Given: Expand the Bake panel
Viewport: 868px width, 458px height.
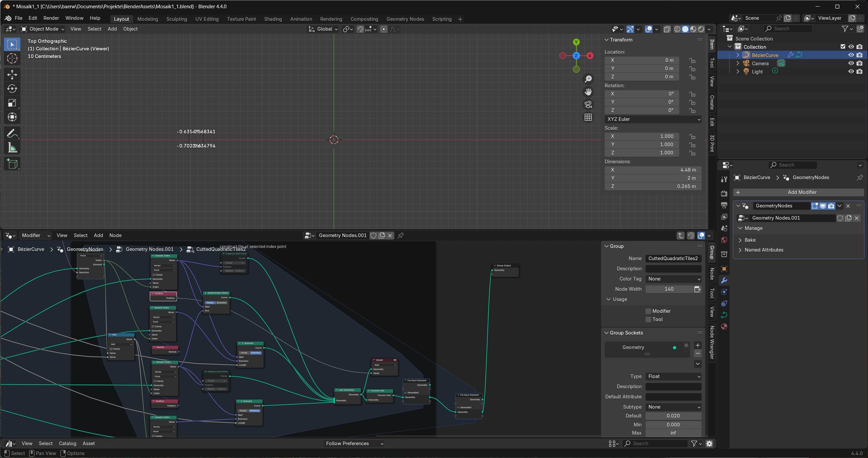Looking at the screenshot, I should (750, 240).
